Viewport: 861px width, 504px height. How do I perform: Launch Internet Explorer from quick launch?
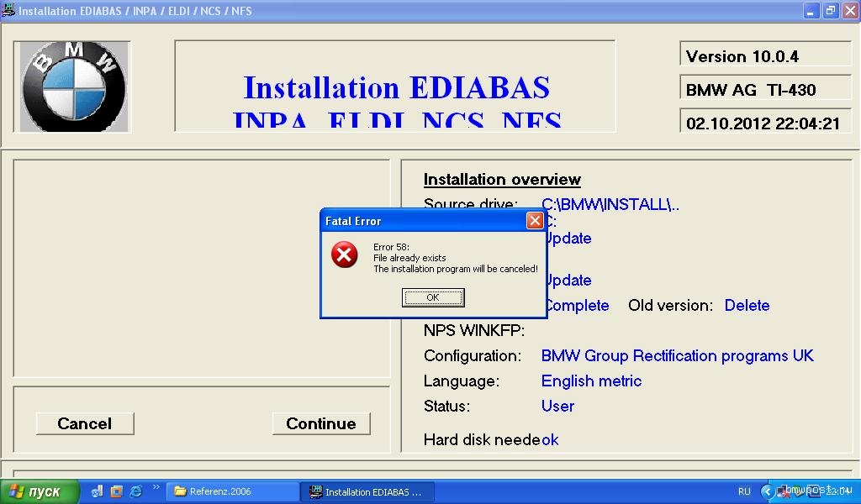click(x=135, y=491)
